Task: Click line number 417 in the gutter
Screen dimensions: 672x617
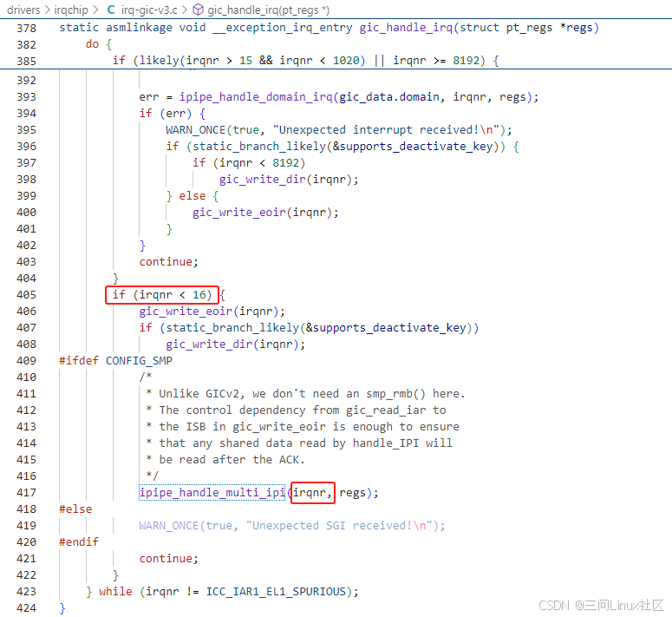Action: click(26, 493)
